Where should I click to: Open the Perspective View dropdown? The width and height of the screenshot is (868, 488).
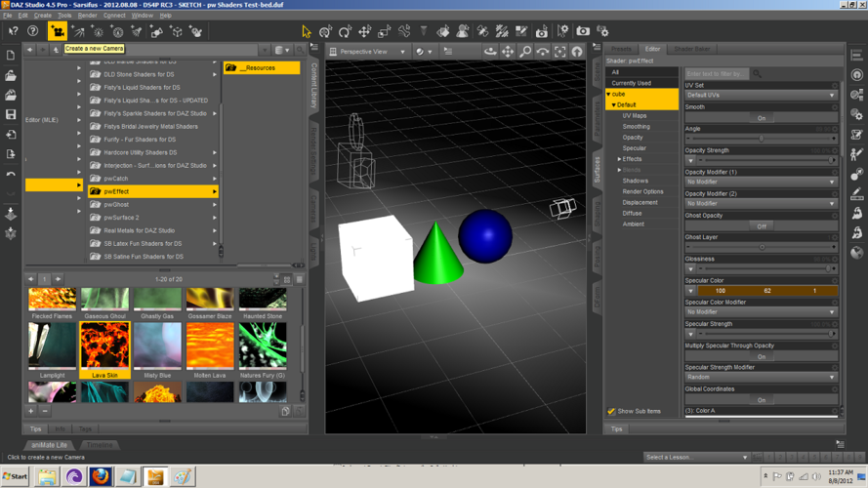(x=368, y=52)
